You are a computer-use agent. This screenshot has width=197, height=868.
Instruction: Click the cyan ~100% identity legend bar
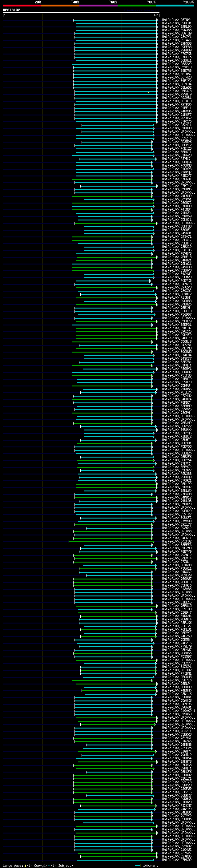pyautogui.click(x=175, y=6)
